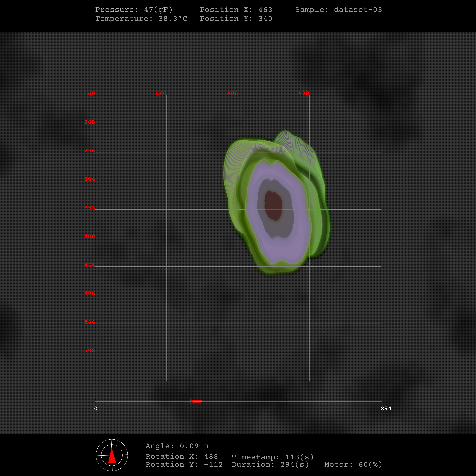Click the Sample dataset-03 label
The width and height of the screenshot is (476, 476).
click(x=339, y=10)
